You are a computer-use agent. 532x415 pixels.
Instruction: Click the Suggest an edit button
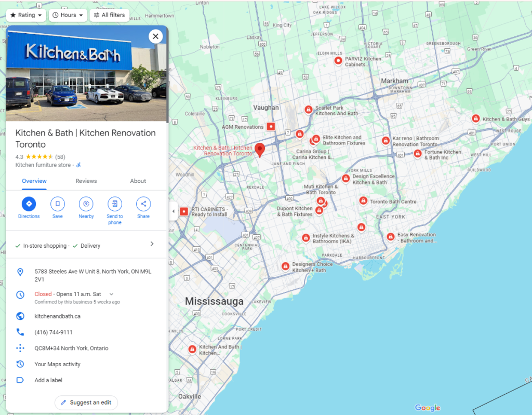(86, 403)
